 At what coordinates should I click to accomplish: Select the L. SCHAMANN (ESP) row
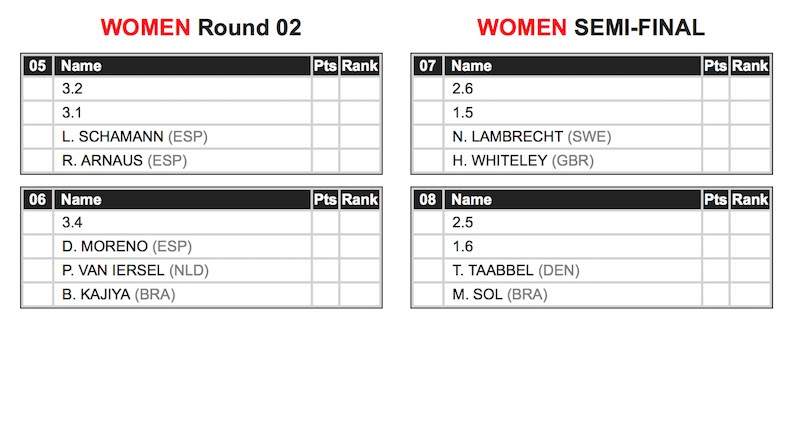(202, 137)
